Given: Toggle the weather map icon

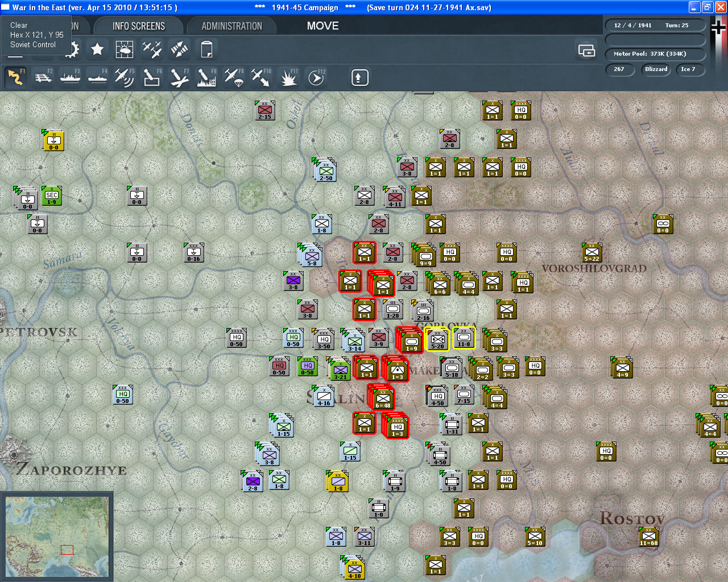Looking at the screenshot, I should click(125, 49).
